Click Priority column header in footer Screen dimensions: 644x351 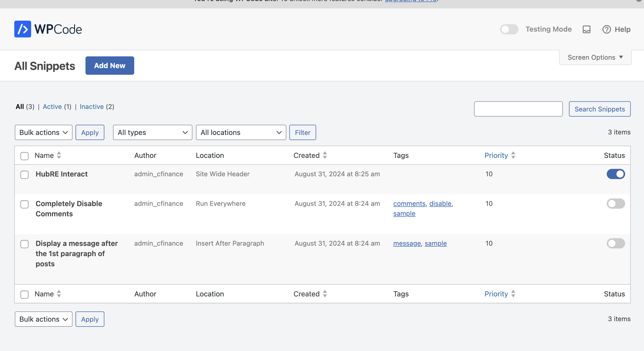coord(496,294)
